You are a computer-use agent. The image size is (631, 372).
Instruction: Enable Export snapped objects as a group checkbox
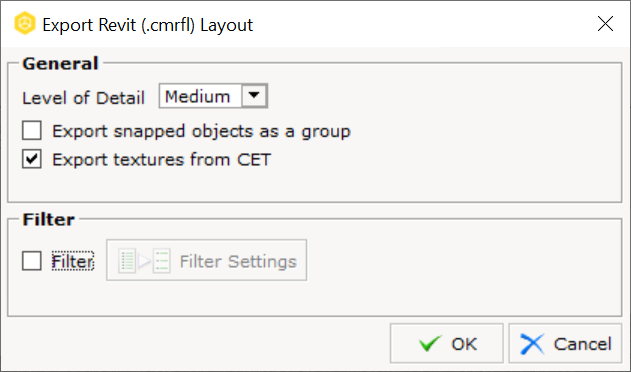pos(32,130)
